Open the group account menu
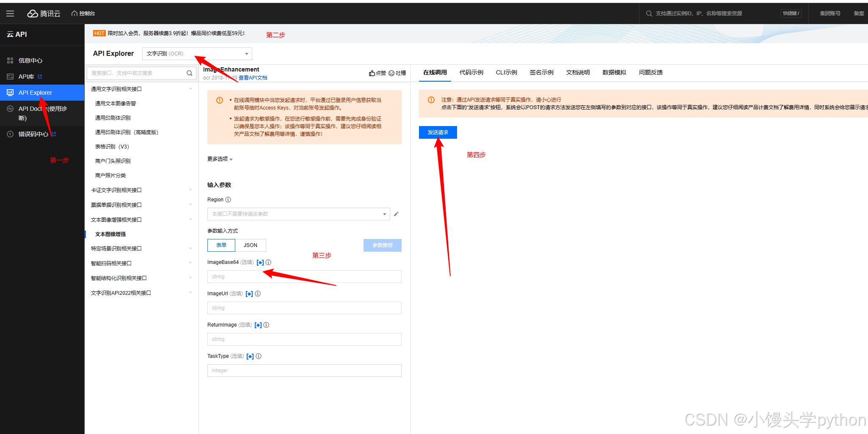This screenshot has height=434, width=868. [x=830, y=14]
